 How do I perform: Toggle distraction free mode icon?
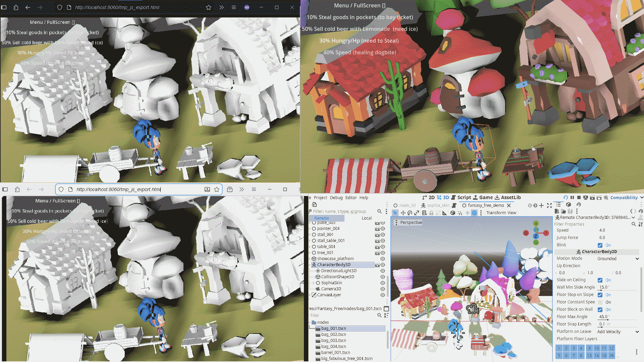549,205
